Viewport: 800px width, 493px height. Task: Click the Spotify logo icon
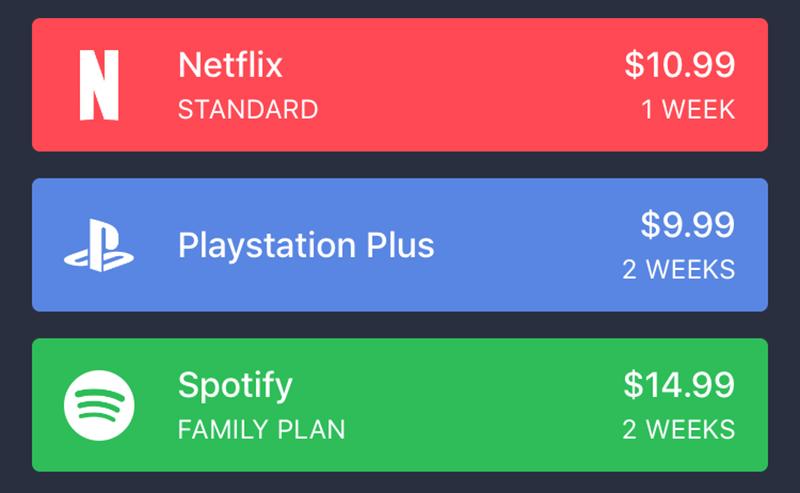[99, 405]
